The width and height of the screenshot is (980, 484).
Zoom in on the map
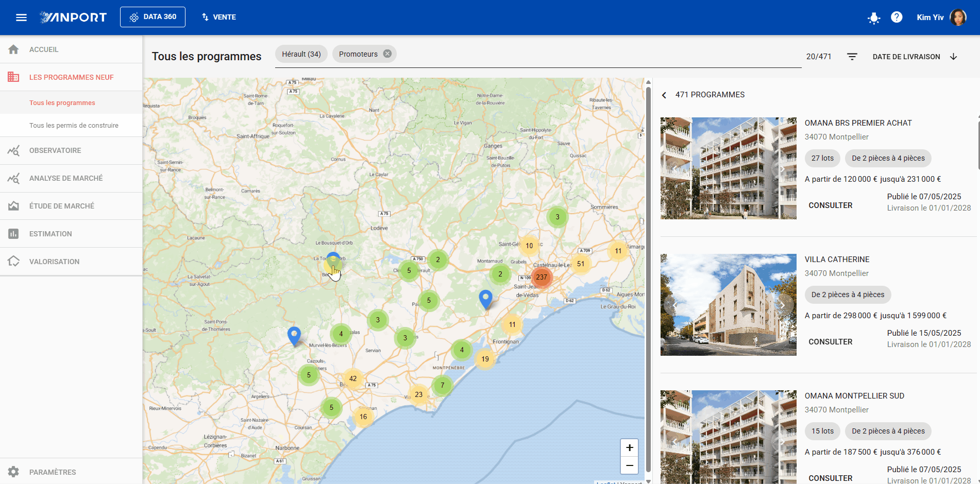(x=629, y=447)
